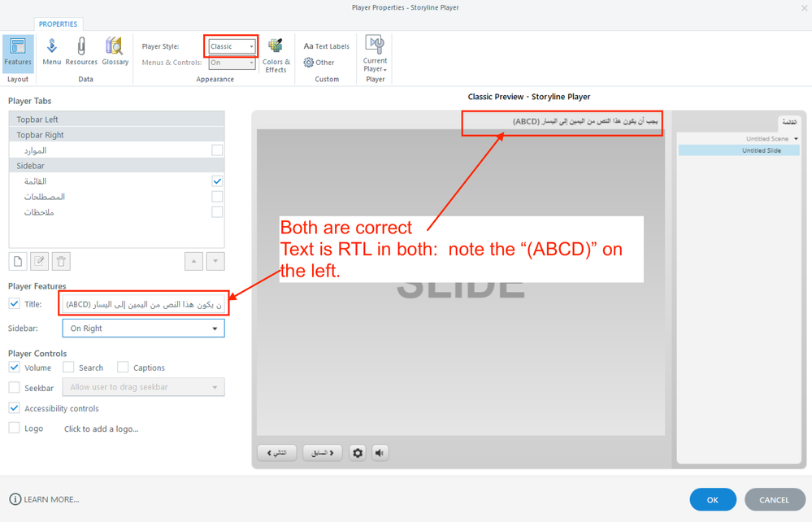Enable the Search checkbox
Viewport: 812px width, 522px height.
68,368
